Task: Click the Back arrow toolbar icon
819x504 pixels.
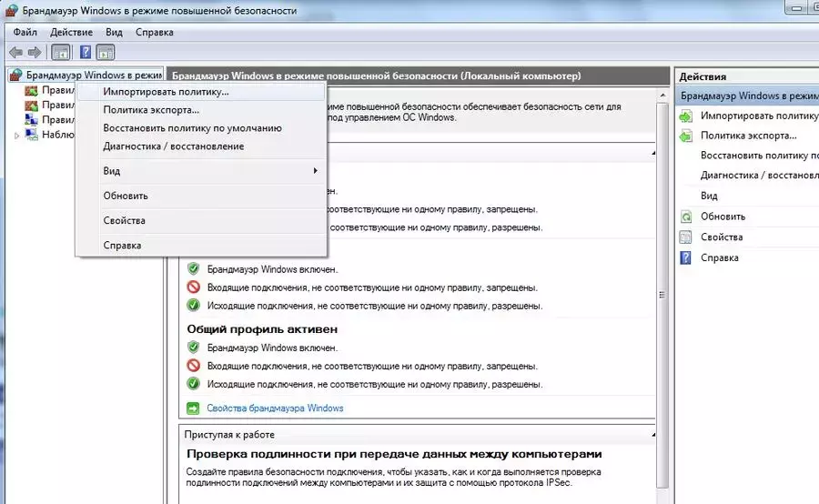Action: click(16, 52)
